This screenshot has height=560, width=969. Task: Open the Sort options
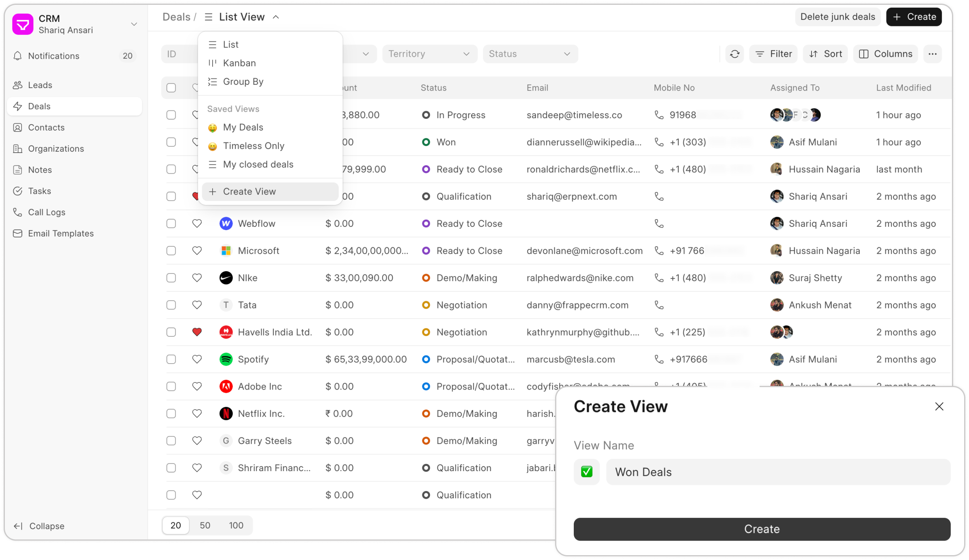[x=825, y=54]
